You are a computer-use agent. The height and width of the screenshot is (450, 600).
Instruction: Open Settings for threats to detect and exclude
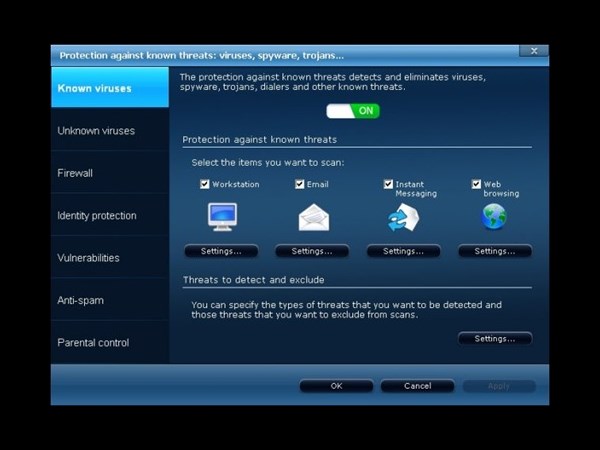(495, 339)
